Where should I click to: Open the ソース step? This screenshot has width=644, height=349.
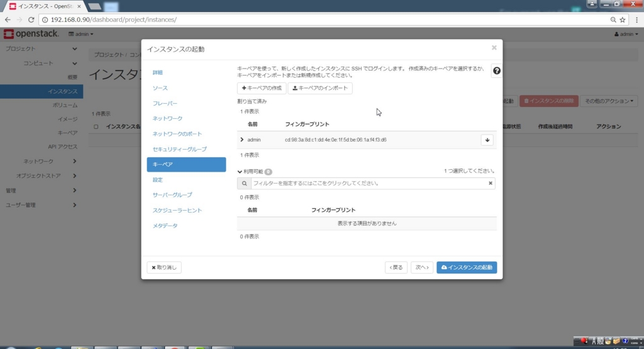pos(160,88)
